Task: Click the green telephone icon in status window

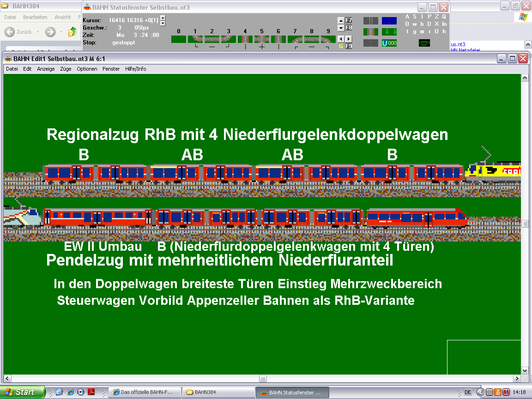Action: pyautogui.click(x=424, y=43)
